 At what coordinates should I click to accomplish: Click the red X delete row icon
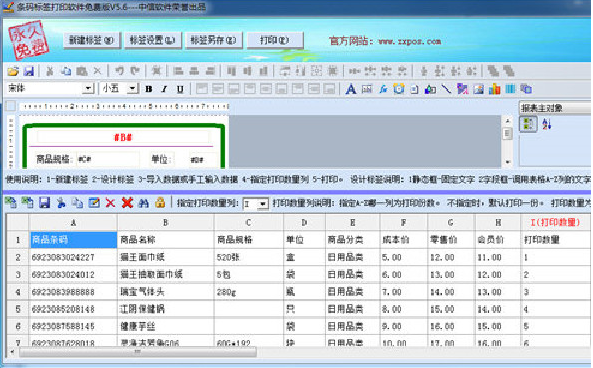point(110,203)
